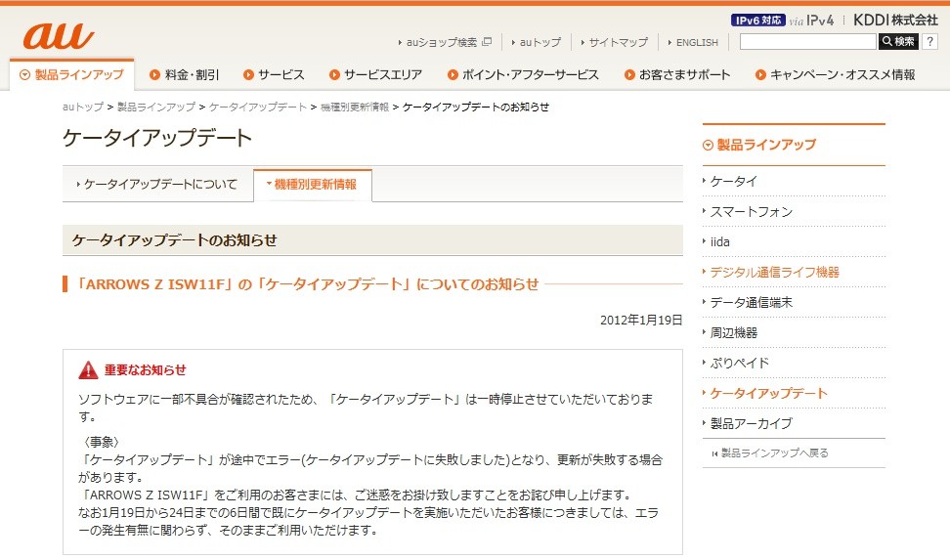Open KDDI株式会社 logo link
The width and height of the screenshot is (950, 560).
coord(895,20)
